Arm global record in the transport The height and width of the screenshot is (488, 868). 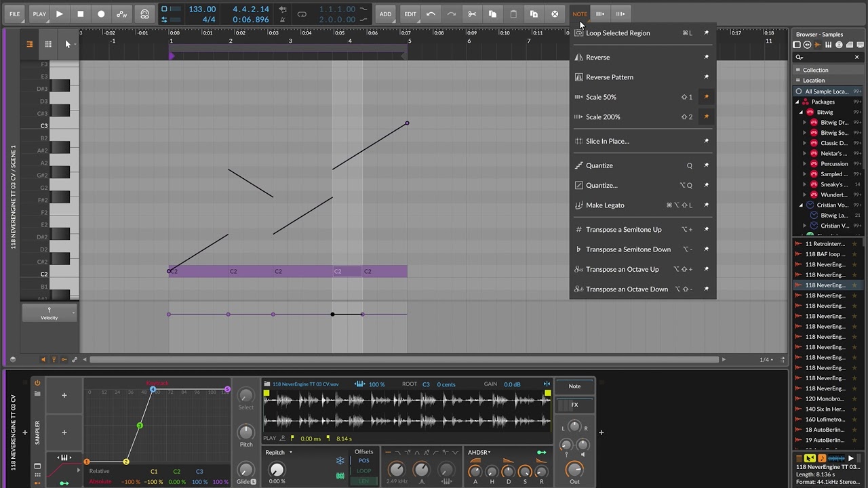click(x=101, y=14)
